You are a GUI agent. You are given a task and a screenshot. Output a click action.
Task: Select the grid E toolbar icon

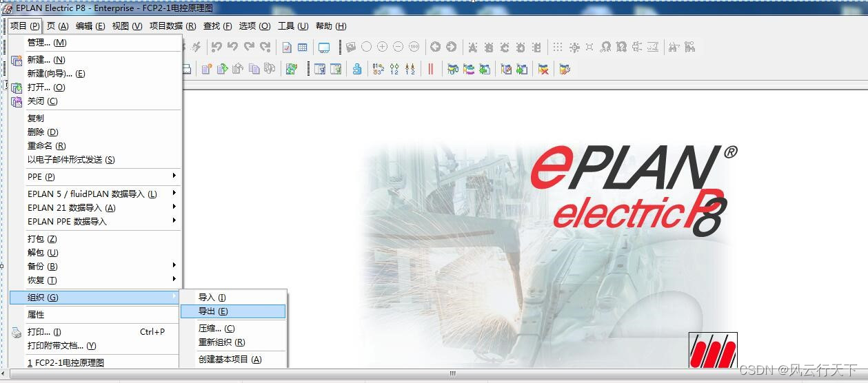click(x=536, y=47)
